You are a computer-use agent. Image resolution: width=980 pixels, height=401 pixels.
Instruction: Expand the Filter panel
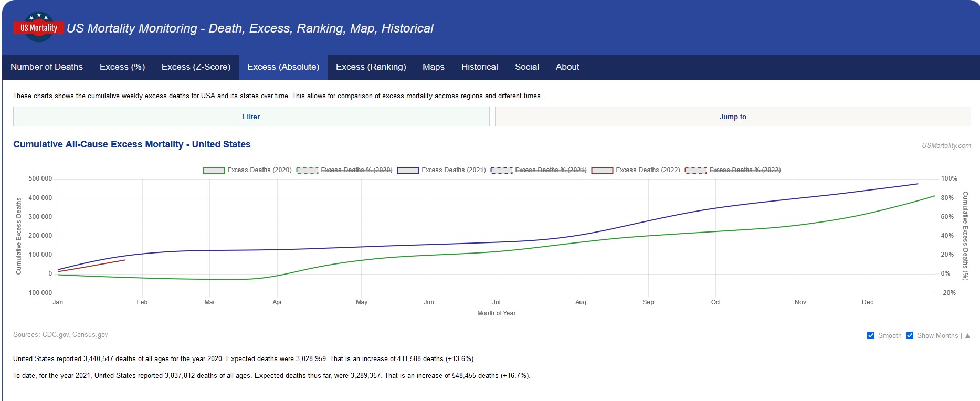coord(251,117)
